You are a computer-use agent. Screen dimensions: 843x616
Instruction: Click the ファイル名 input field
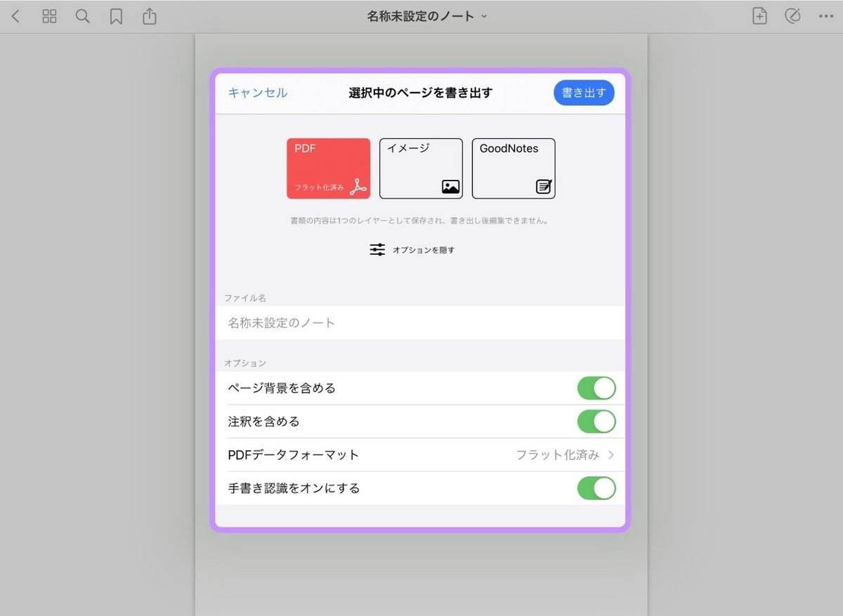pyautogui.click(x=420, y=322)
